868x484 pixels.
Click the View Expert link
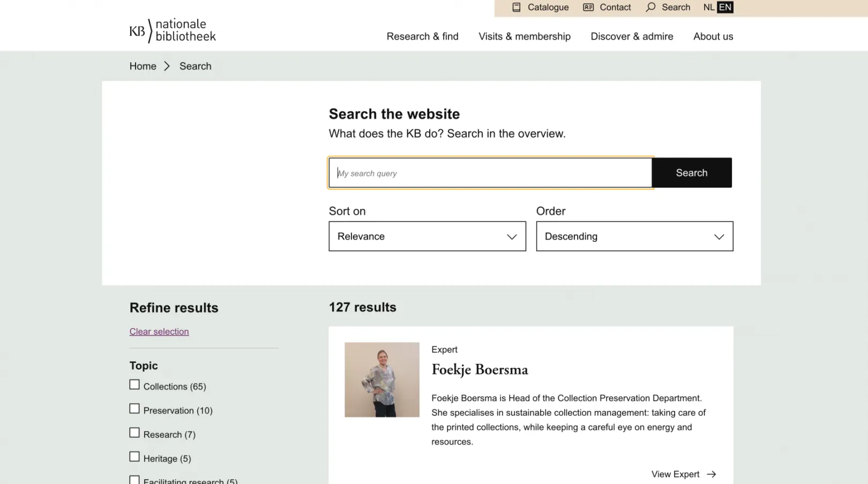675,474
